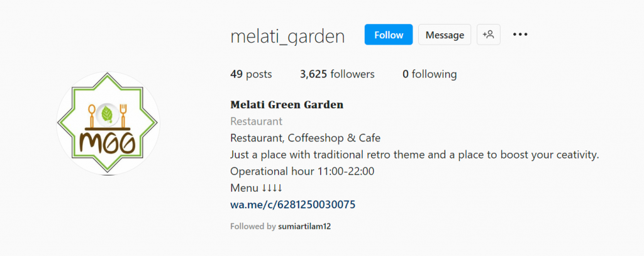
Task: Click the spoon icon in the logo
Action: pyautogui.click(x=92, y=116)
